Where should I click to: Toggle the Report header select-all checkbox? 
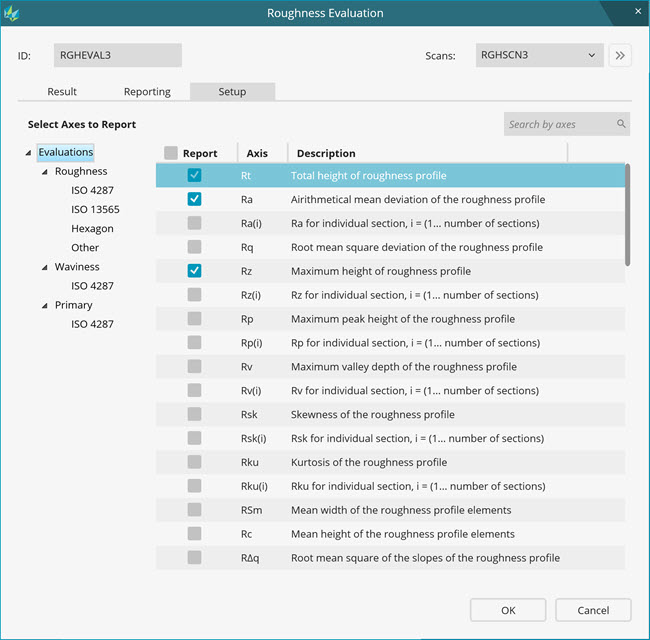click(171, 153)
